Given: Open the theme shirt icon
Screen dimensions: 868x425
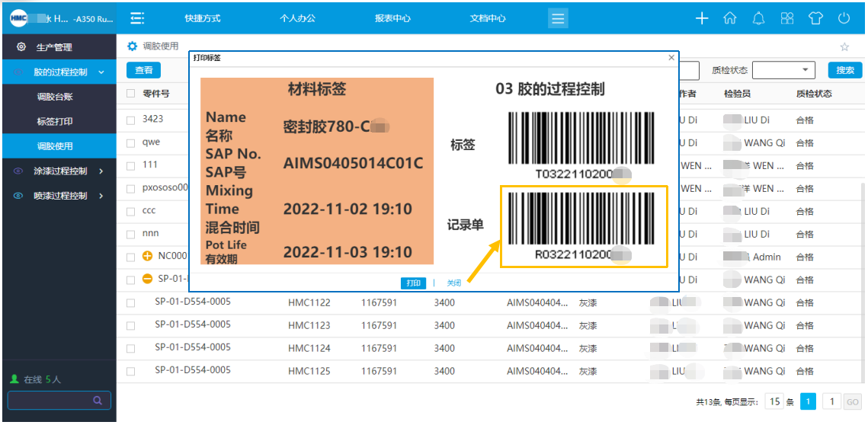Looking at the screenshot, I should 815,18.
